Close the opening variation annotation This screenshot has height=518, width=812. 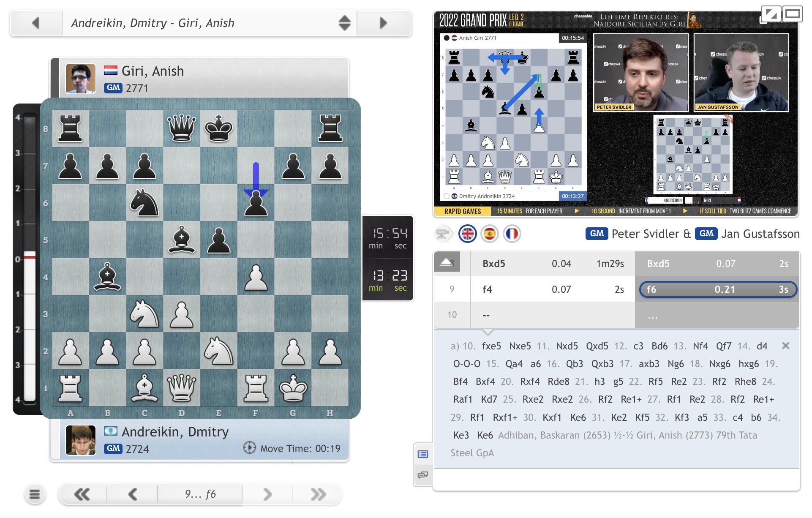point(785,346)
